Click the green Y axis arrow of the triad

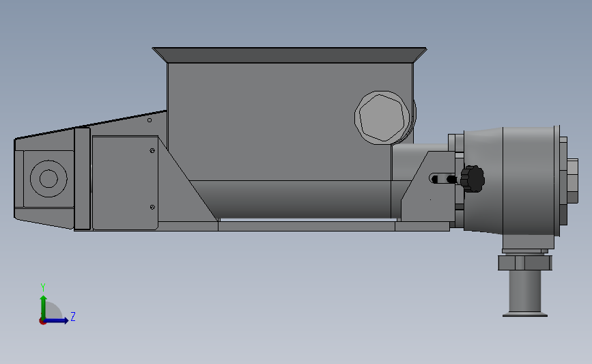(44, 307)
